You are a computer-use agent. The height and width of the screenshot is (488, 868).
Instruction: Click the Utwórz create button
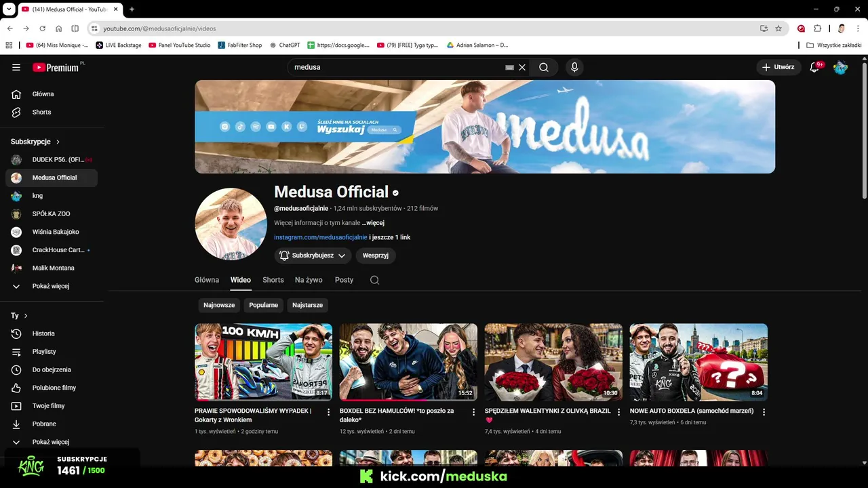[x=778, y=67]
